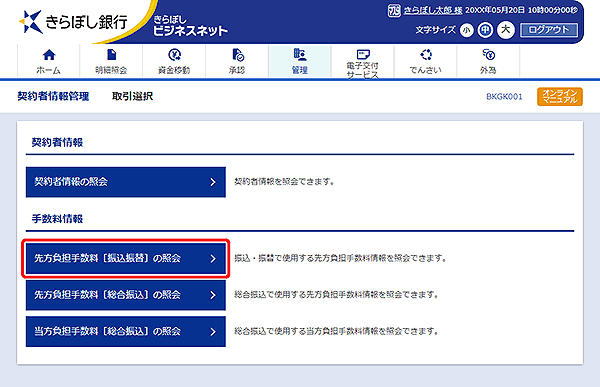Set font size to 小
The height and width of the screenshot is (387, 600).
(466, 30)
